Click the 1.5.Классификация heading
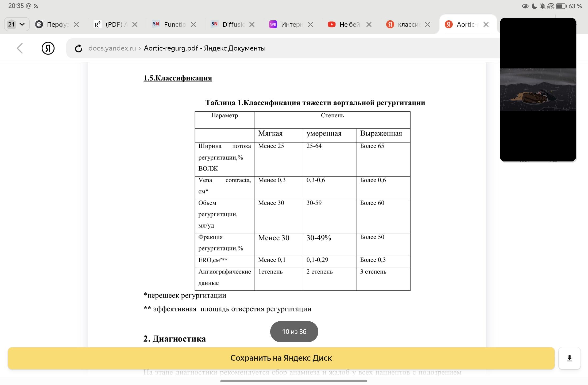 coord(178,78)
